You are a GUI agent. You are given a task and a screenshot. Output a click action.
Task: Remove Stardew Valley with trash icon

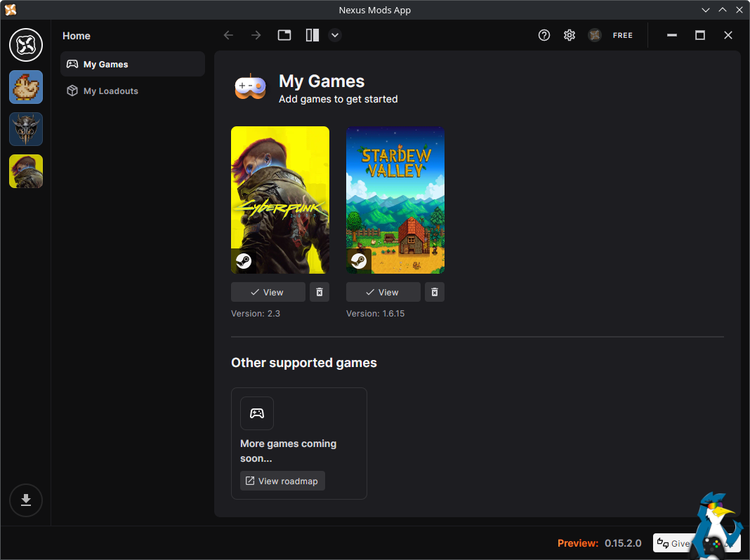[x=435, y=292]
